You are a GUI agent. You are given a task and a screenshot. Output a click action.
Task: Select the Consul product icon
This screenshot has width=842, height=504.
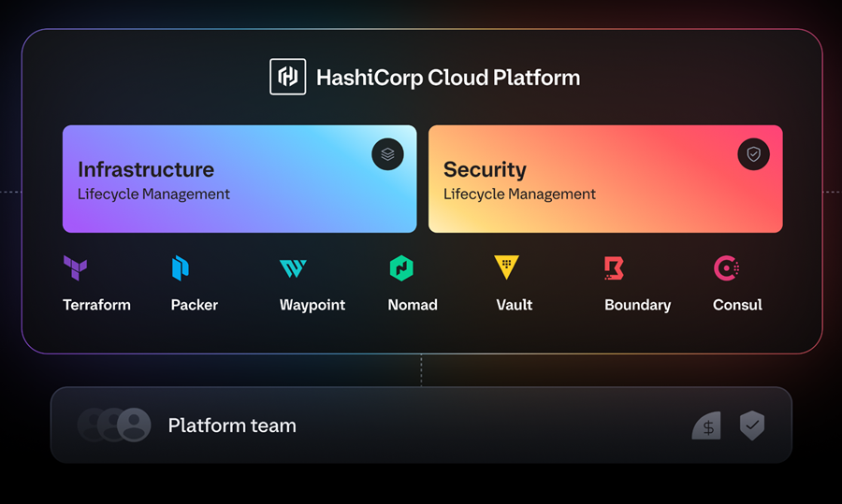point(726,268)
